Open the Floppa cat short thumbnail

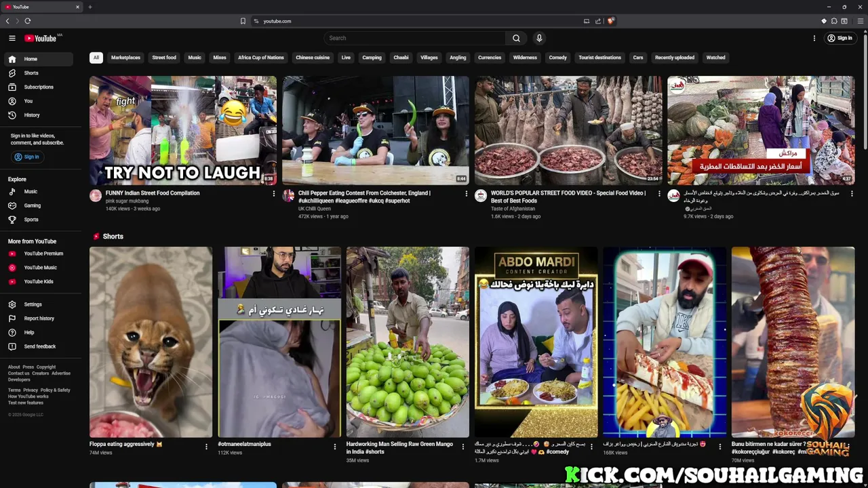coord(151,342)
